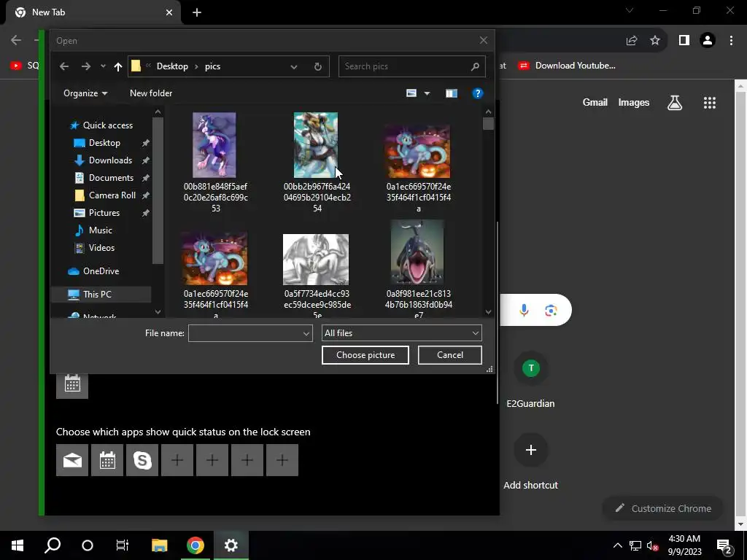Click the File name input box
The height and width of the screenshot is (560, 747).
pyautogui.click(x=245, y=333)
